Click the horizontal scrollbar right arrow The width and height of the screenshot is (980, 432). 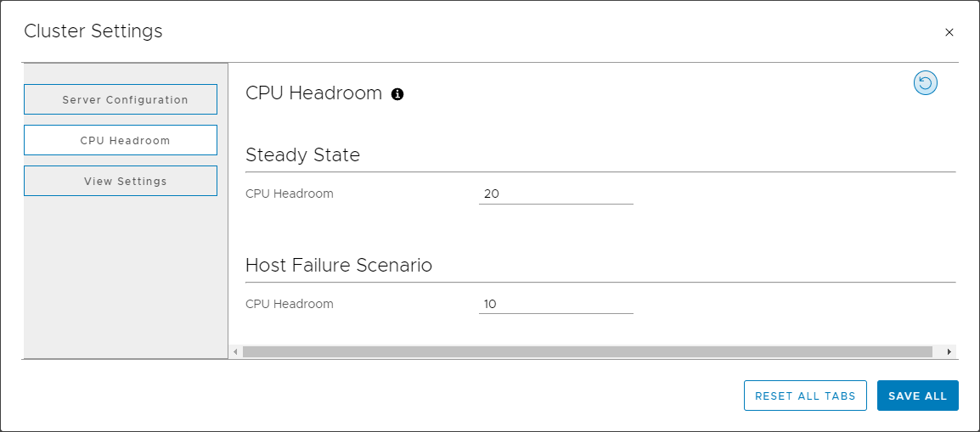949,351
